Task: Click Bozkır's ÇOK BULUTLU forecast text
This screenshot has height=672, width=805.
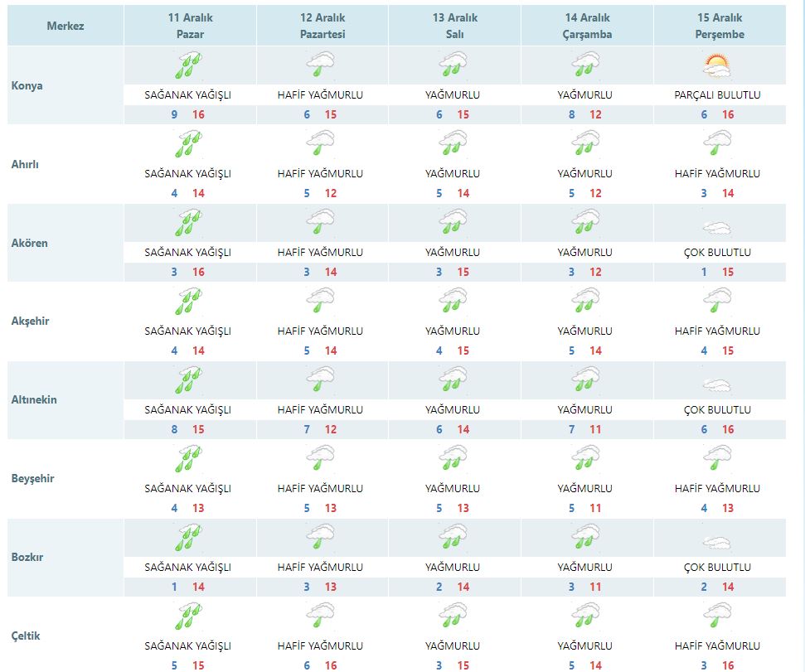Action: pyautogui.click(x=718, y=568)
